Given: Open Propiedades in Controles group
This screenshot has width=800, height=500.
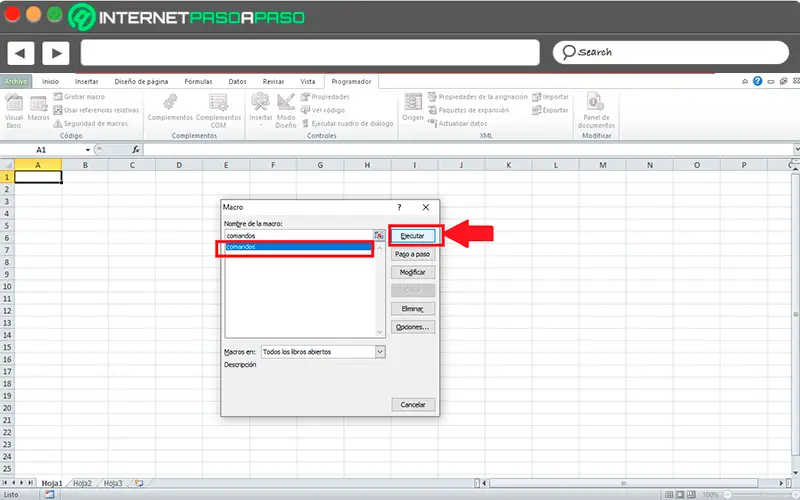Looking at the screenshot, I should click(x=325, y=96).
